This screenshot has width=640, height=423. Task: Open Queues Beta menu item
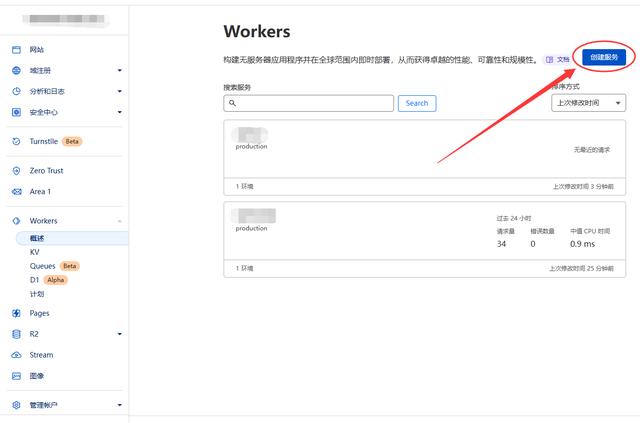(44, 267)
